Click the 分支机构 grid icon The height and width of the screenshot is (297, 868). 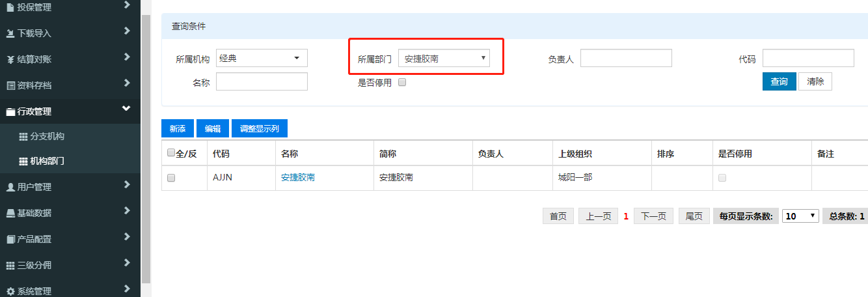pos(23,137)
